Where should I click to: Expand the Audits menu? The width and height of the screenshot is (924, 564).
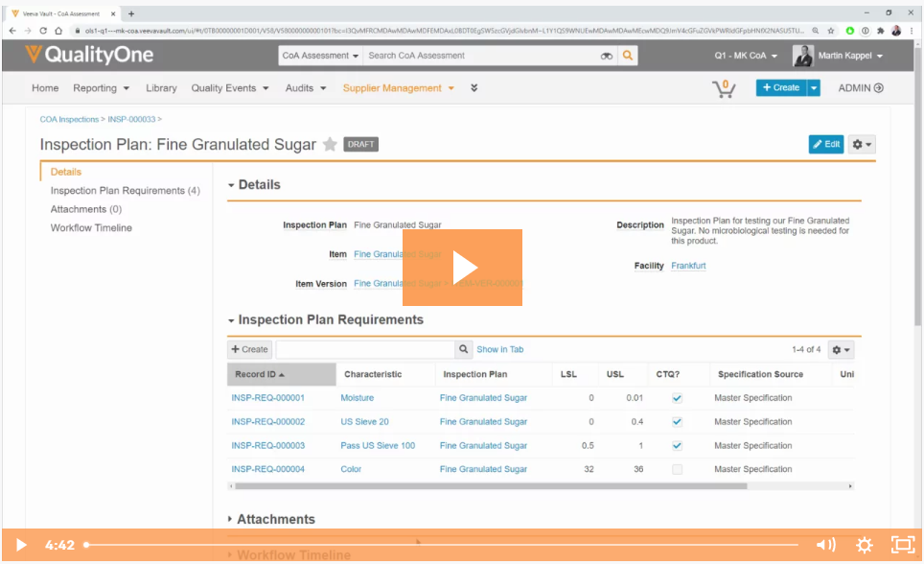[x=305, y=88]
